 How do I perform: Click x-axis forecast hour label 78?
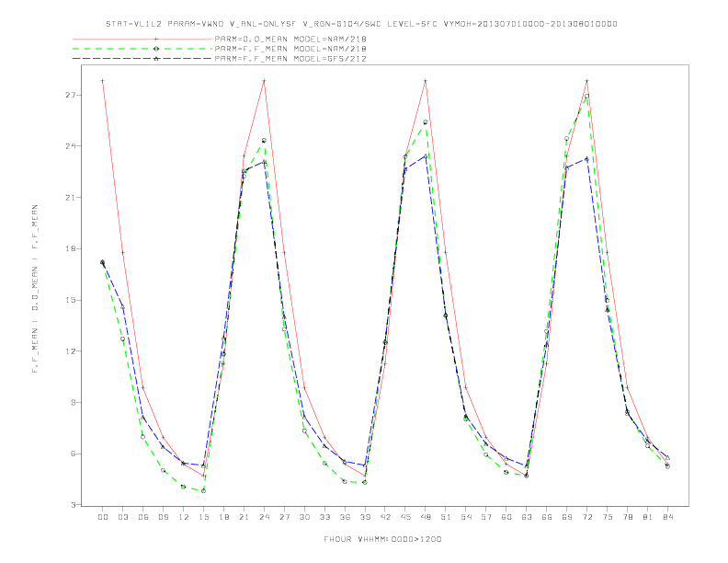[x=628, y=517]
